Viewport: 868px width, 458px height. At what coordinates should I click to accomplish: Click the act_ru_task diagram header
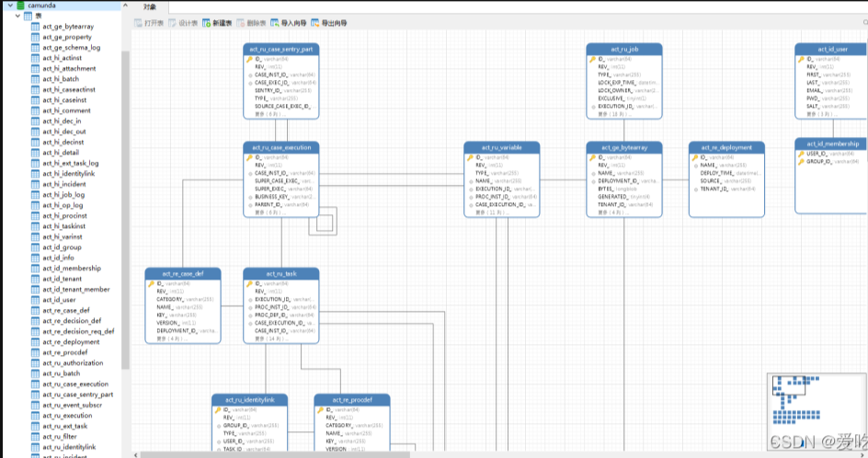[x=281, y=274]
